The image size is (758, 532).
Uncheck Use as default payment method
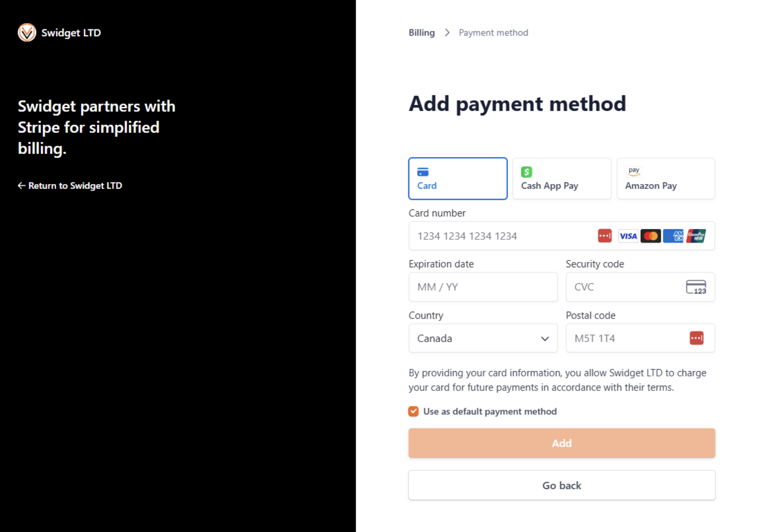(413, 412)
